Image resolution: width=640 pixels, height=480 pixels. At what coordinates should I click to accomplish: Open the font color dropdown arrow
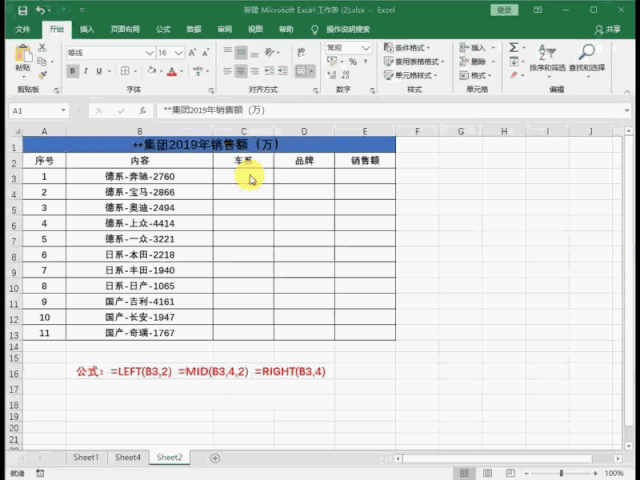[182, 71]
